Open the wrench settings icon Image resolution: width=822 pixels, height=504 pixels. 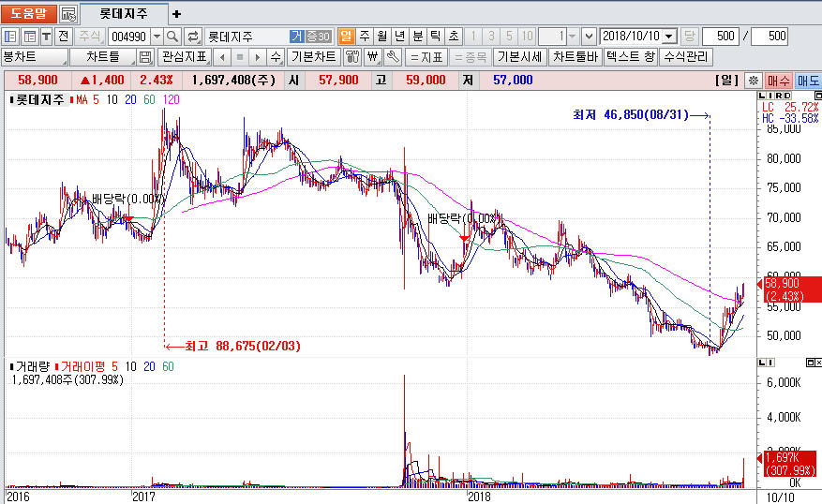pyautogui.click(x=392, y=57)
